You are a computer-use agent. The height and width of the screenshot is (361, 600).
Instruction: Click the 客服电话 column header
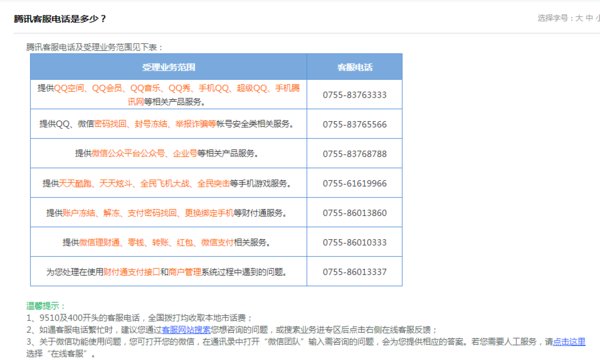pos(354,67)
